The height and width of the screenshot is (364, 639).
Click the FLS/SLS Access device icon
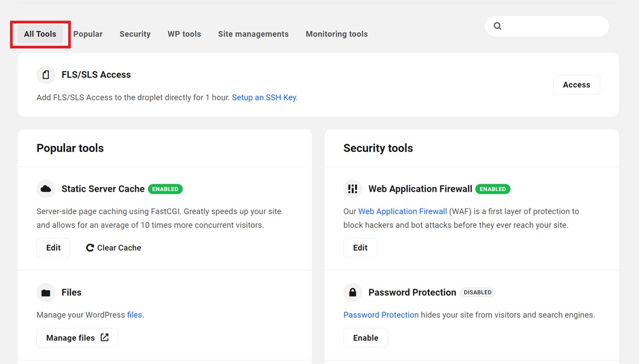click(x=46, y=74)
